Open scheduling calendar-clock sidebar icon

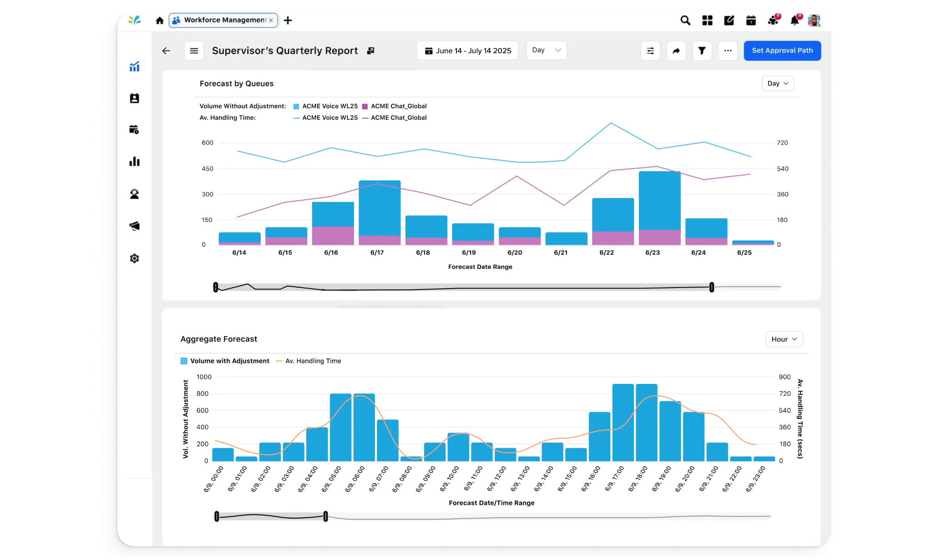134,130
